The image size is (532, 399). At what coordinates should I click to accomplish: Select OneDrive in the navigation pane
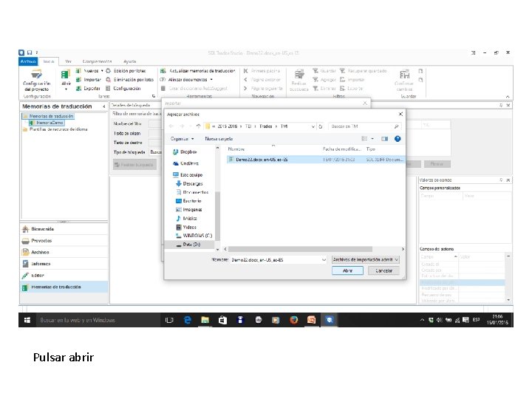pyautogui.click(x=185, y=163)
